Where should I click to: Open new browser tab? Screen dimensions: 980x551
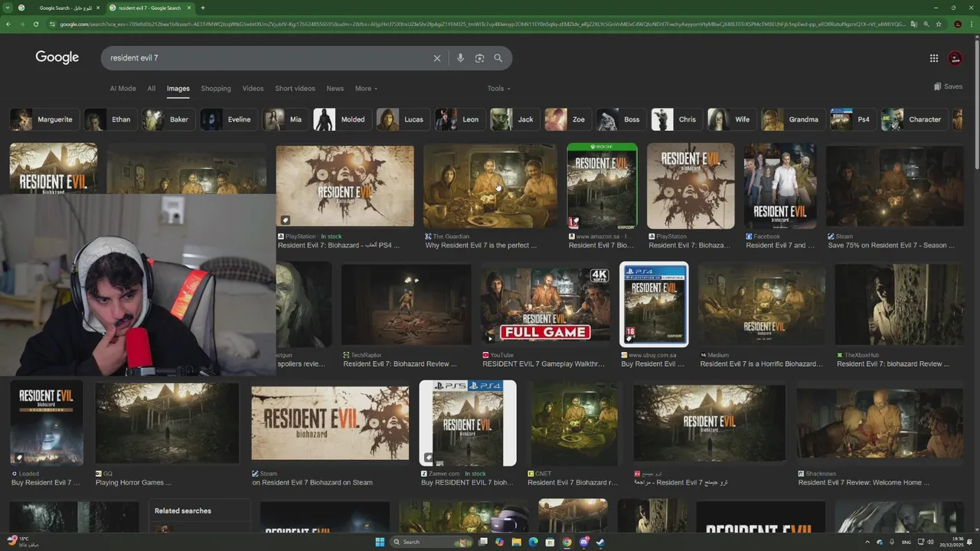tap(202, 8)
